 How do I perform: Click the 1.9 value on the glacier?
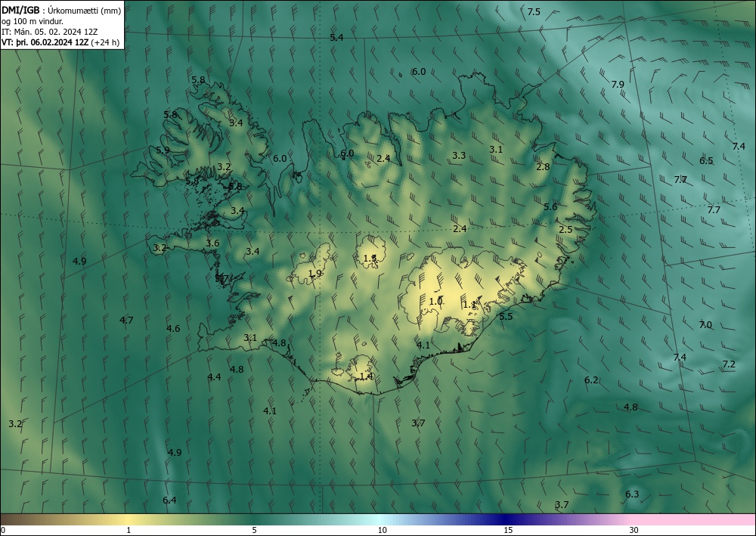click(314, 274)
